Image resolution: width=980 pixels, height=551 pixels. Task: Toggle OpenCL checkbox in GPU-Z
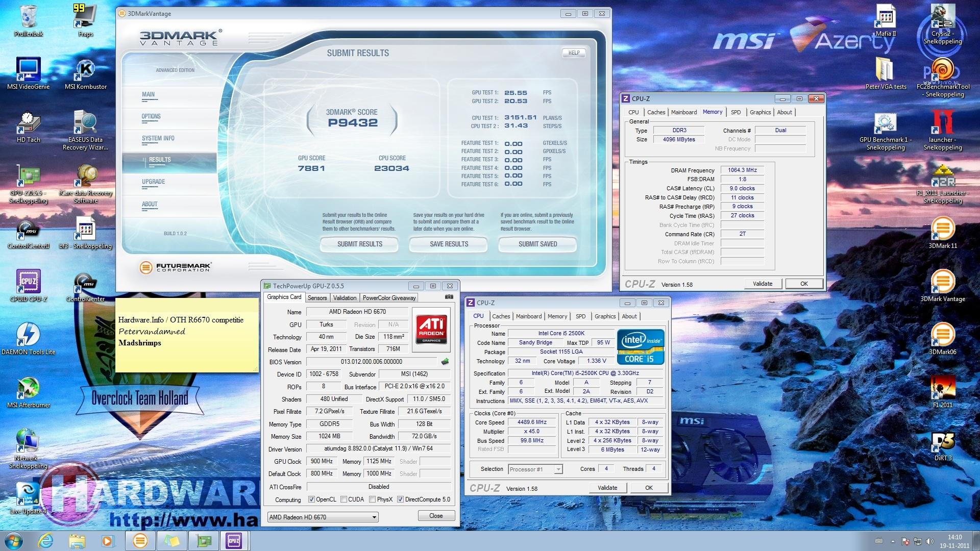coord(312,499)
